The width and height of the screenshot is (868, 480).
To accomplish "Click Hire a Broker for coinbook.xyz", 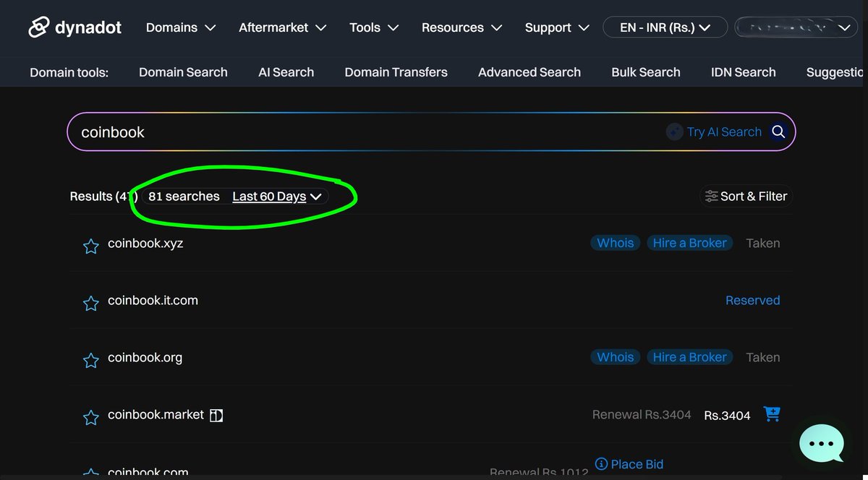I will [689, 243].
